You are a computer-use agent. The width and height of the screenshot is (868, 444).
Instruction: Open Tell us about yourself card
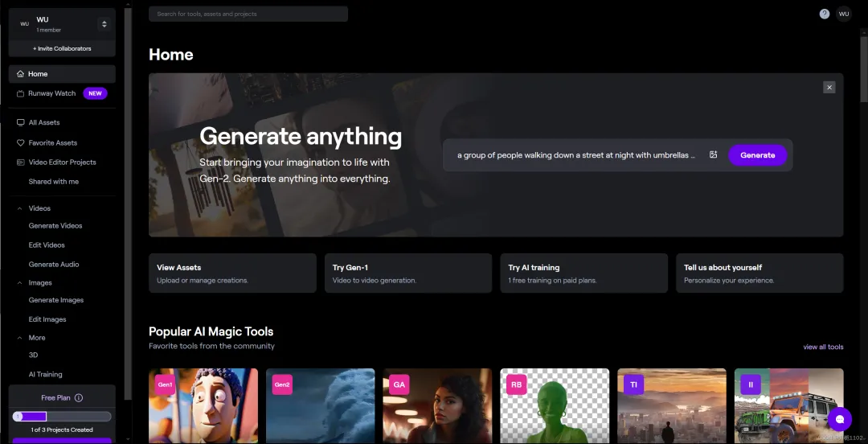click(x=759, y=273)
